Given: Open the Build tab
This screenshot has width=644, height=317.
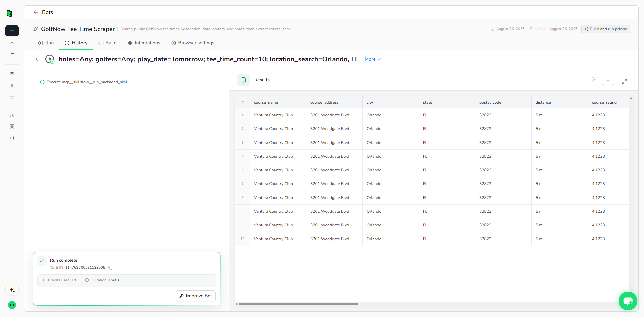Looking at the screenshot, I should (108, 43).
